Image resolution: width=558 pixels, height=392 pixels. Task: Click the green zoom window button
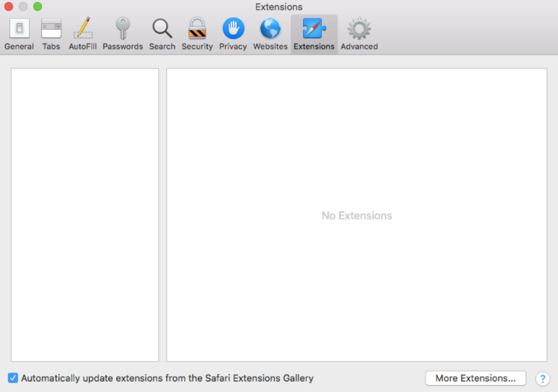coord(37,7)
